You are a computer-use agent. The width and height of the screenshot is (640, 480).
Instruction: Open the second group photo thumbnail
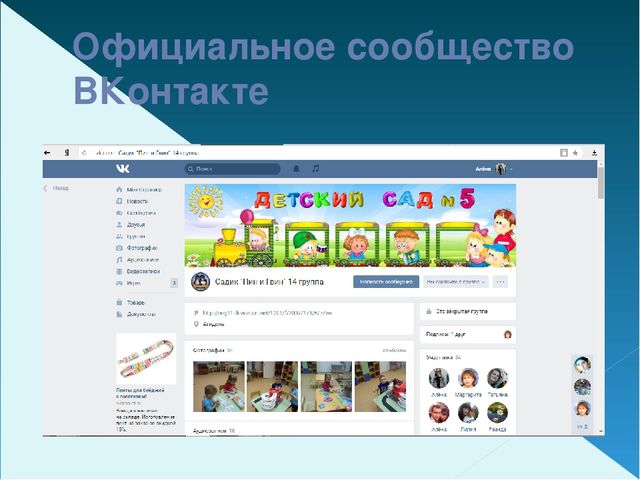pos(273,387)
